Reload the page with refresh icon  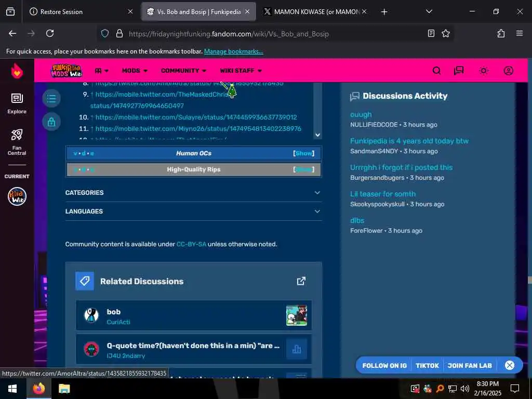(x=50, y=33)
